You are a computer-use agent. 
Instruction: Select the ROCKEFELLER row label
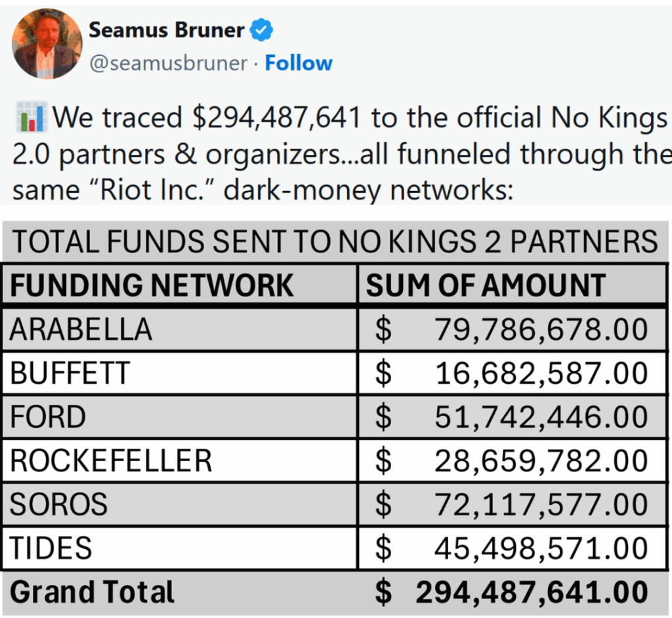click(x=111, y=461)
